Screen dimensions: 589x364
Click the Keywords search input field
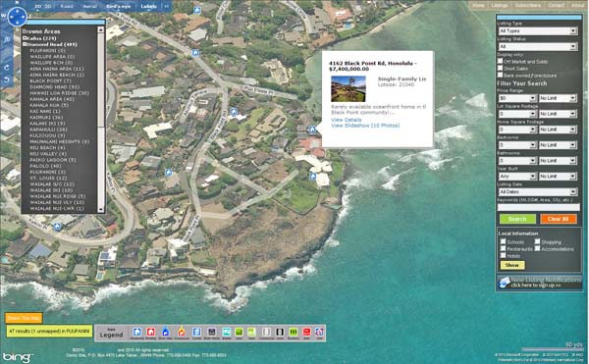point(538,207)
